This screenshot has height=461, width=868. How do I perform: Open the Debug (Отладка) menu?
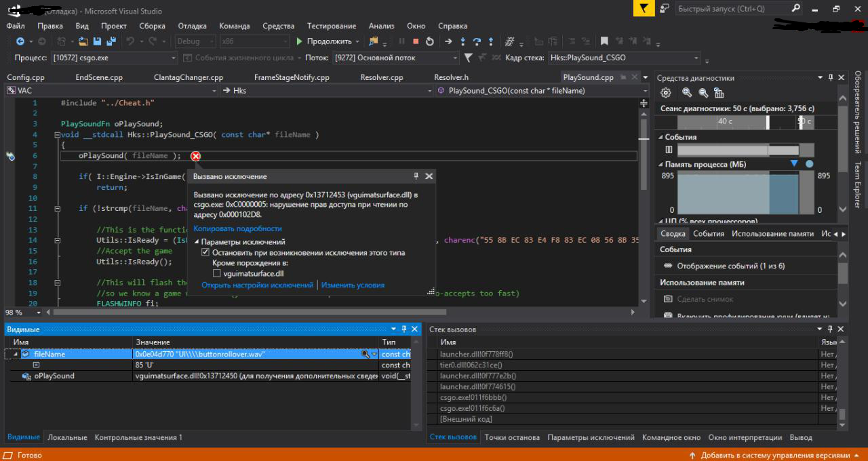tap(192, 26)
